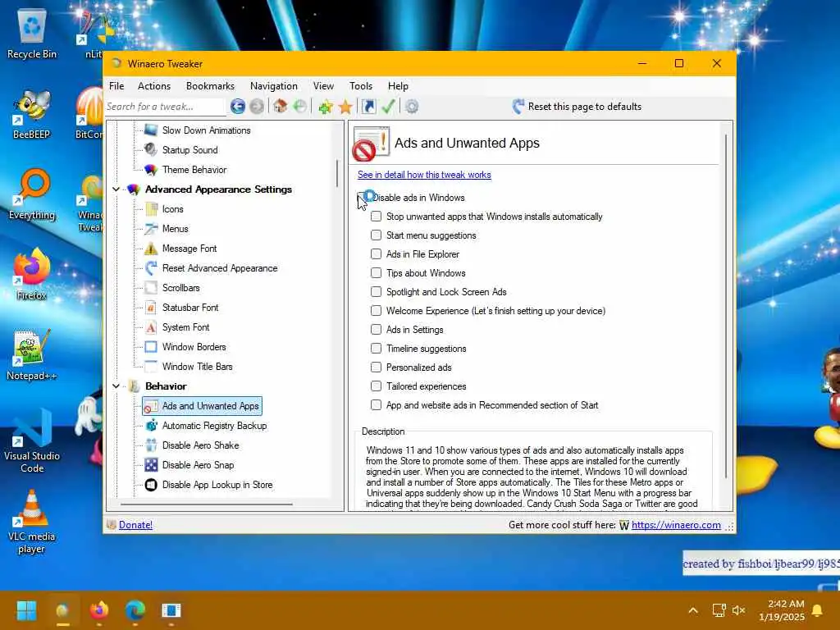The image size is (840, 630).
Task: Open the Help menu
Action: (398, 86)
